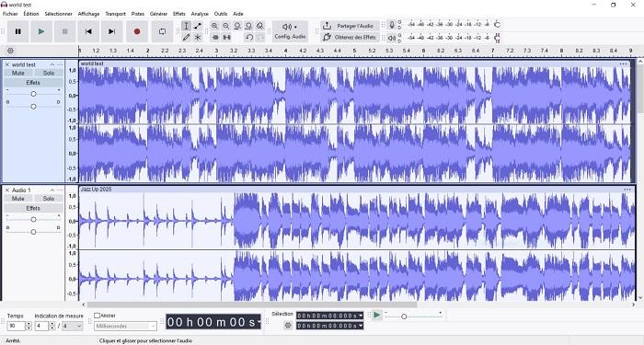Click the Zoom toggle icon
The height and width of the screenshot is (345, 644).
click(260, 26)
